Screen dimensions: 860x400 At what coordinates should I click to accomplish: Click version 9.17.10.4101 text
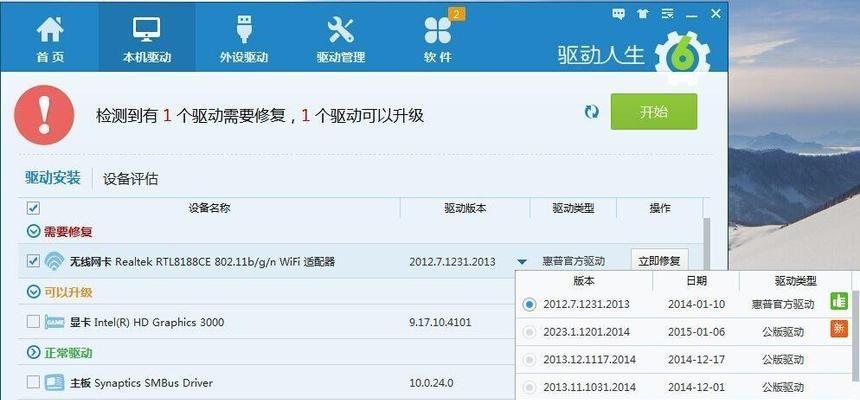point(440,322)
